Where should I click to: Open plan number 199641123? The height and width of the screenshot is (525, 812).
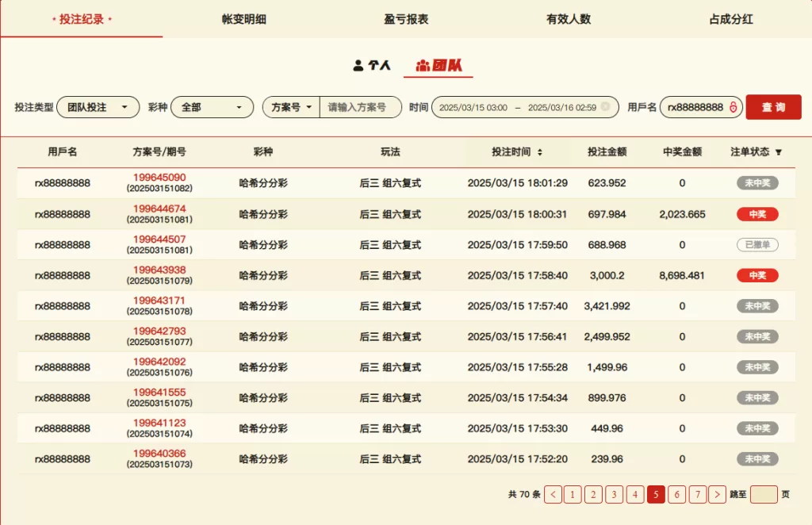click(159, 423)
